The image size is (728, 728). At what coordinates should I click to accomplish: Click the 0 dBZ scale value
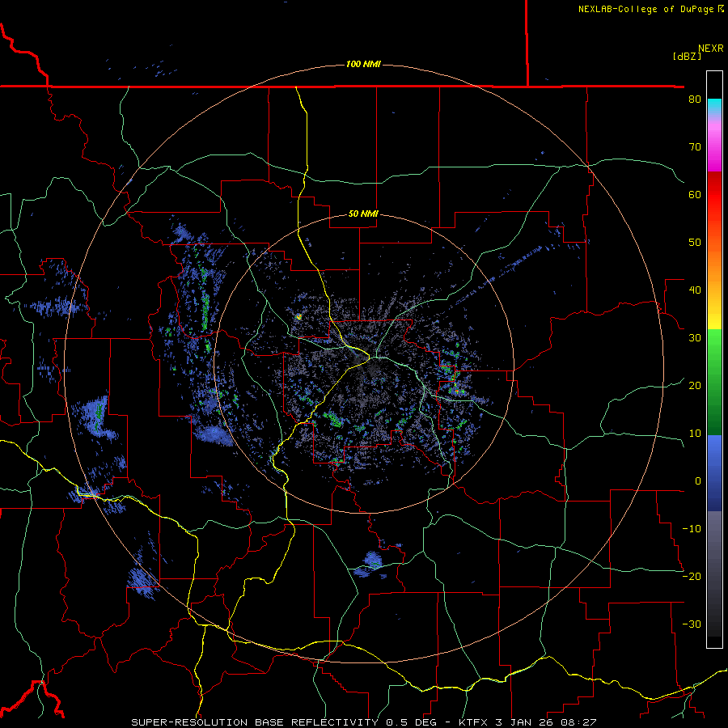point(698,481)
